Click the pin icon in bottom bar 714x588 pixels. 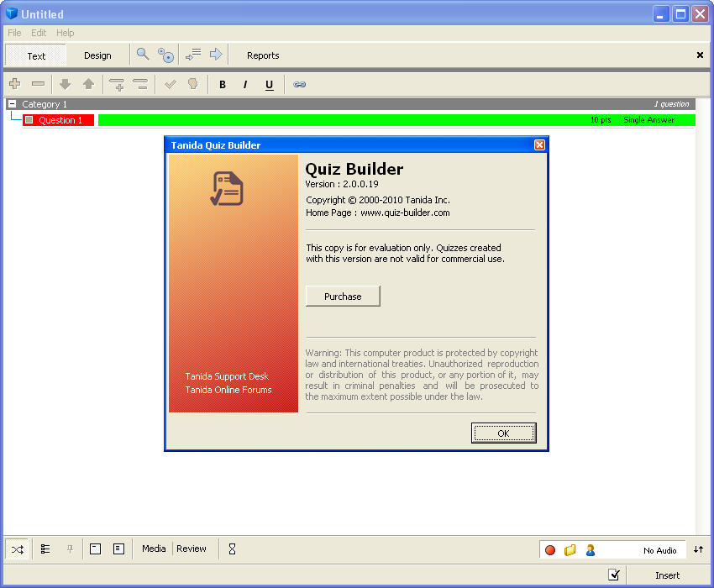point(70,549)
